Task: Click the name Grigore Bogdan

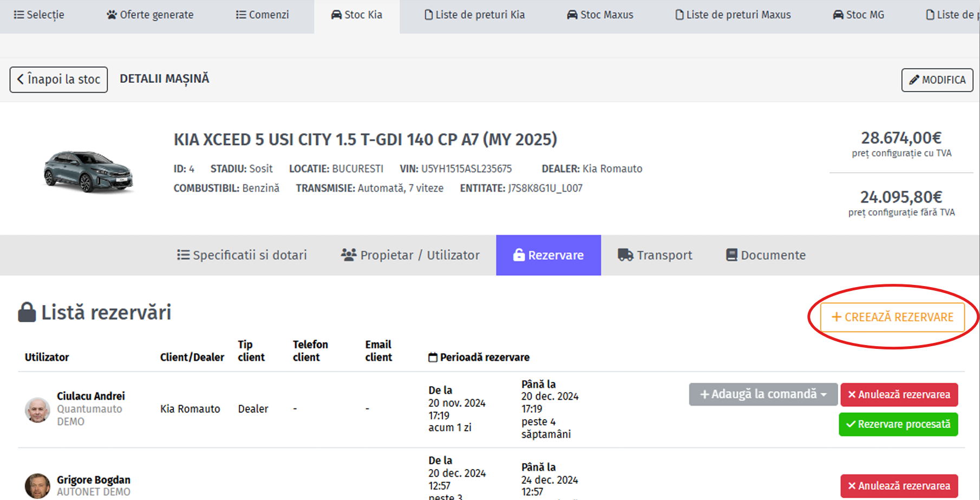Action: coord(94,480)
